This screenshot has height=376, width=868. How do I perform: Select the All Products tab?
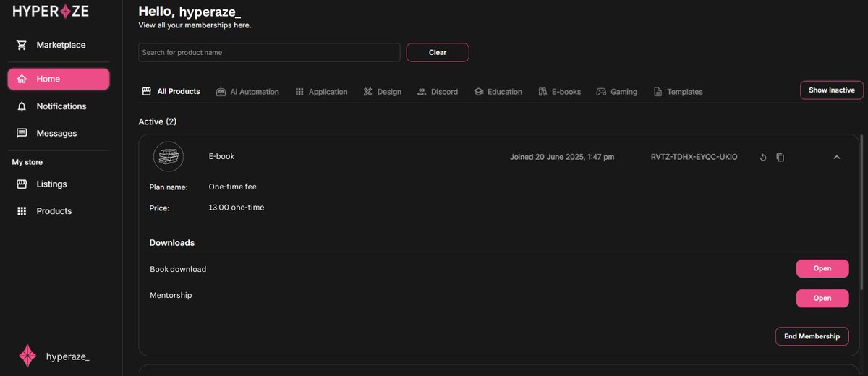(x=171, y=92)
